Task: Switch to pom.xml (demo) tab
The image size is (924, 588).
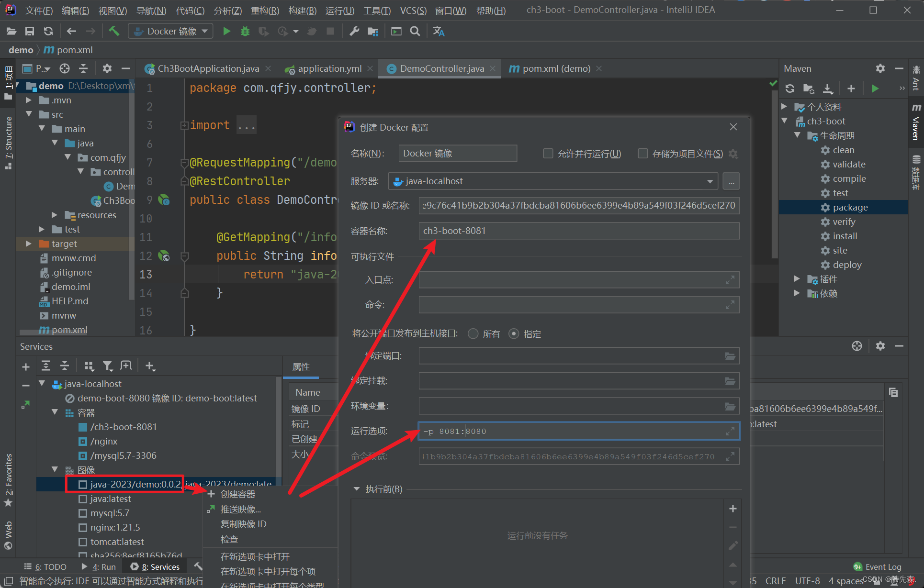Action: pos(556,68)
